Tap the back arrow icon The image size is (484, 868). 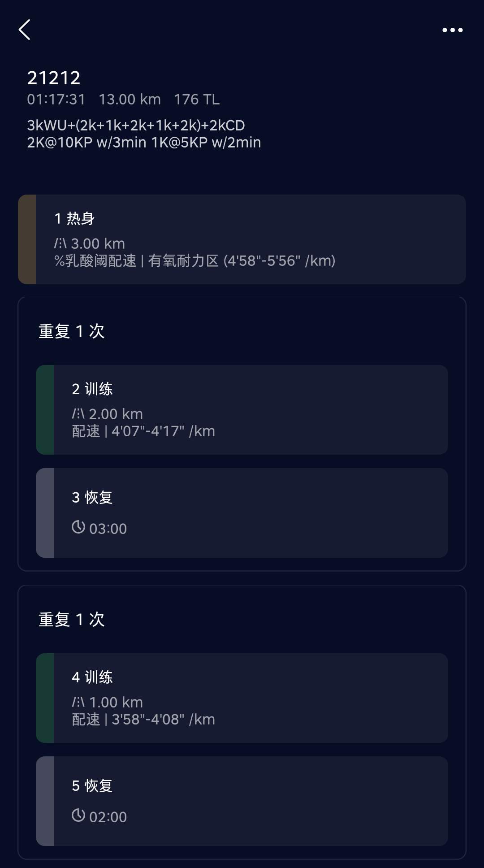point(25,30)
